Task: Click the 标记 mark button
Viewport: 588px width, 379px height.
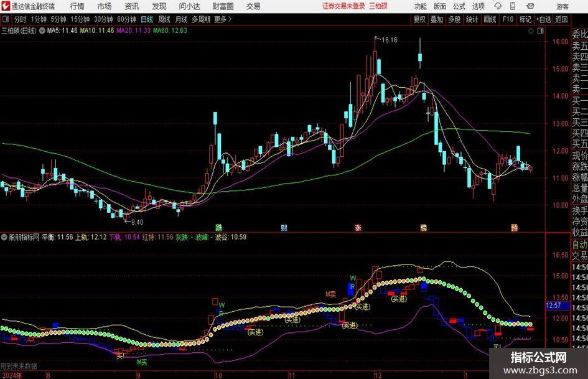Action: (x=525, y=19)
